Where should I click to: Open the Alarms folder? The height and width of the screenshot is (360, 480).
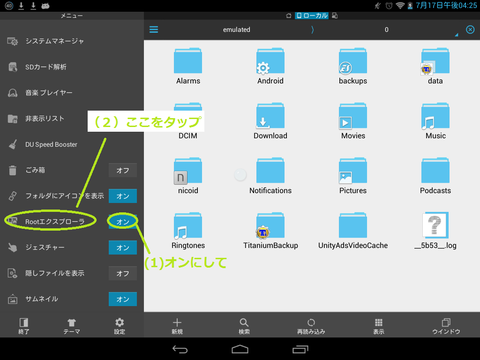pyautogui.click(x=188, y=66)
